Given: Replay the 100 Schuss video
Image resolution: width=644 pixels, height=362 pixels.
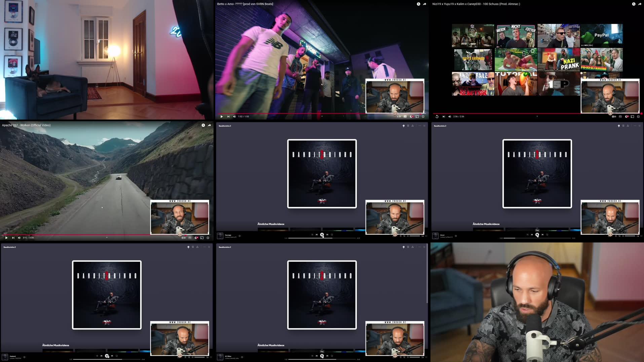Looking at the screenshot, I should (437, 117).
